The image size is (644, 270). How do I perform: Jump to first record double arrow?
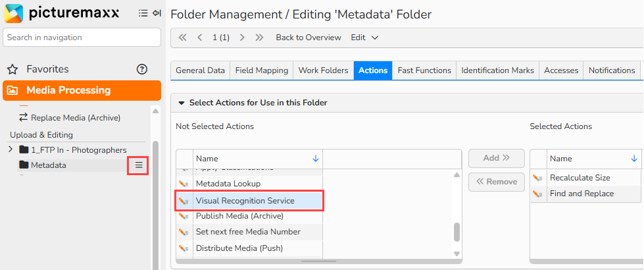183,38
